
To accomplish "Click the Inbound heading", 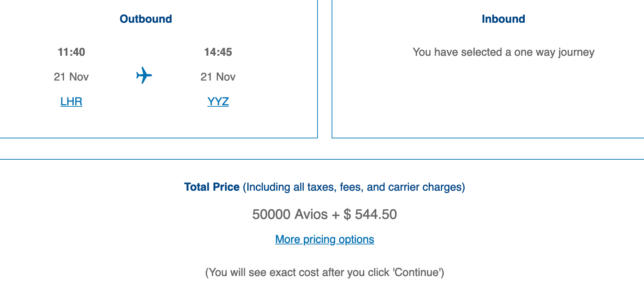I will [503, 19].
